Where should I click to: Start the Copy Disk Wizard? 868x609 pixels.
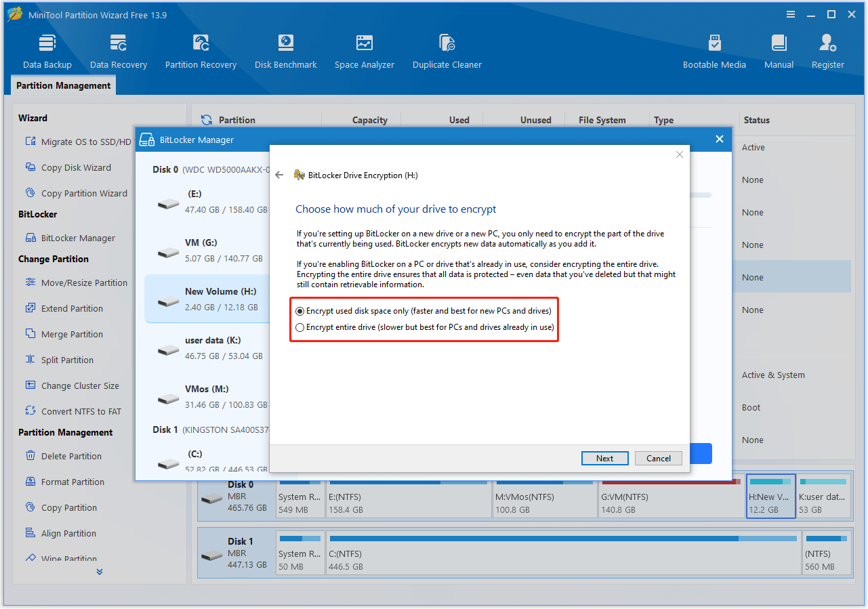68,167
